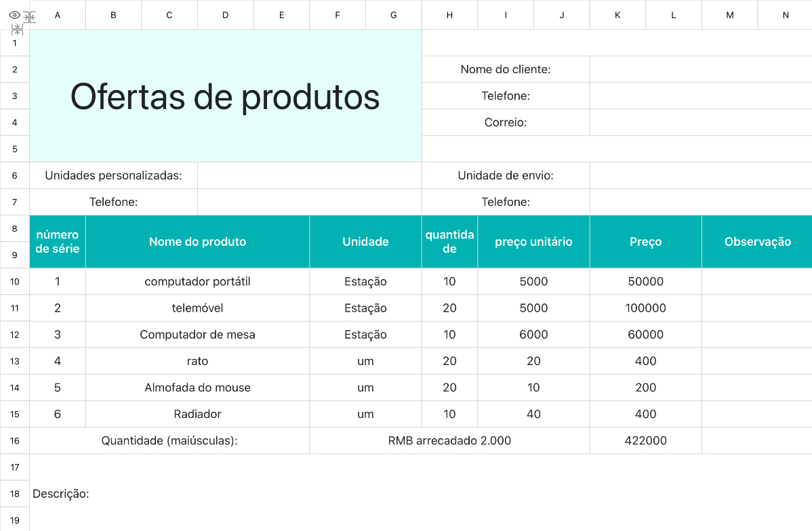Click the 'Almofada do mouse' cell

[197, 387]
